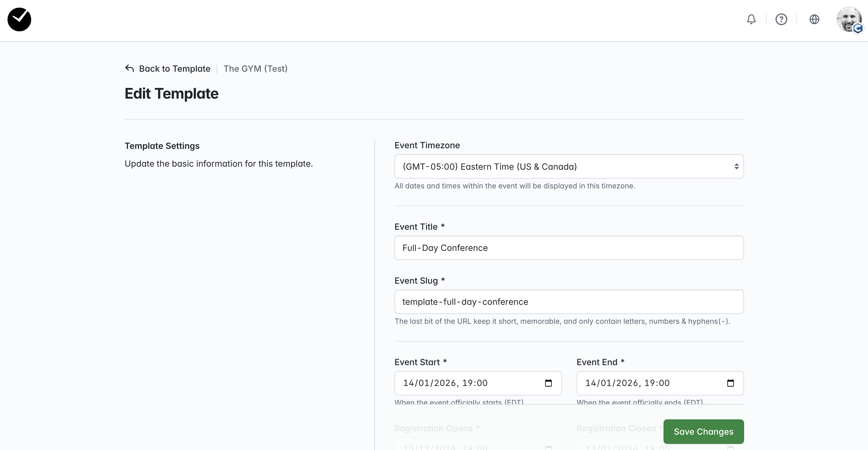868x450 pixels.
Task: Click the Edit Template heading
Action: tap(171, 93)
